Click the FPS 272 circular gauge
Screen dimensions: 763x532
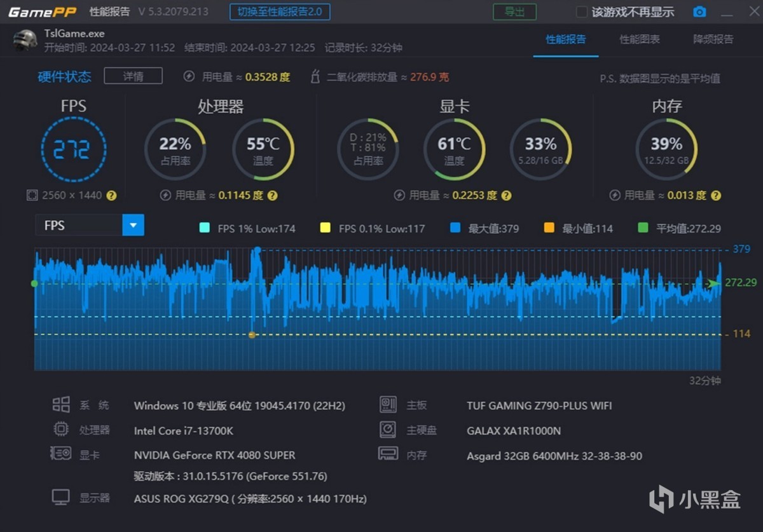[x=73, y=150]
